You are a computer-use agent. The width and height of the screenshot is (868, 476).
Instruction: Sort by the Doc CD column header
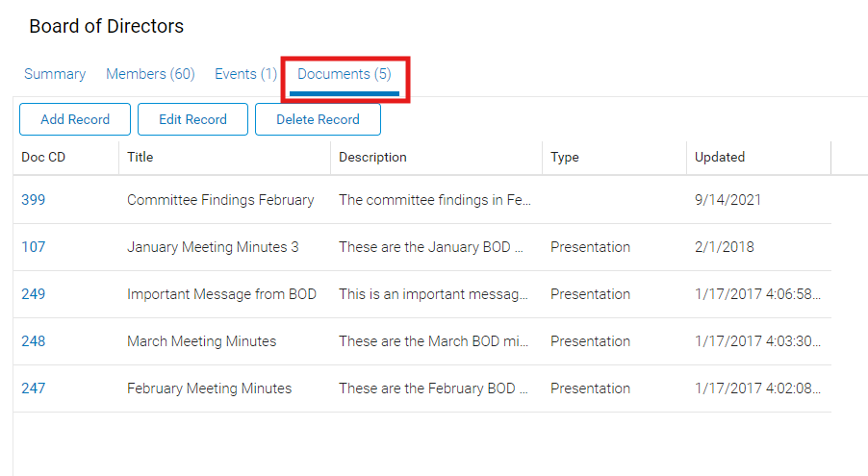pyautogui.click(x=43, y=157)
